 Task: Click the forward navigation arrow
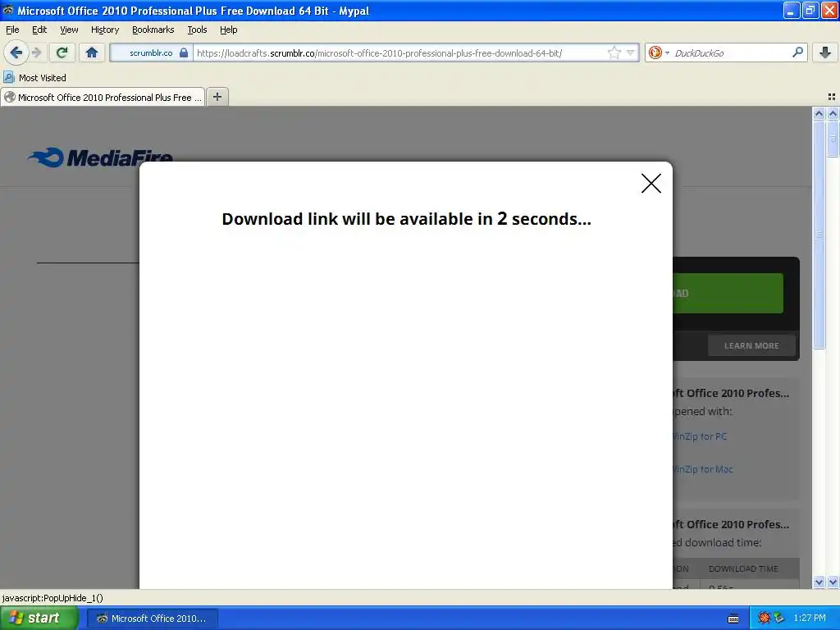tap(36, 52)
